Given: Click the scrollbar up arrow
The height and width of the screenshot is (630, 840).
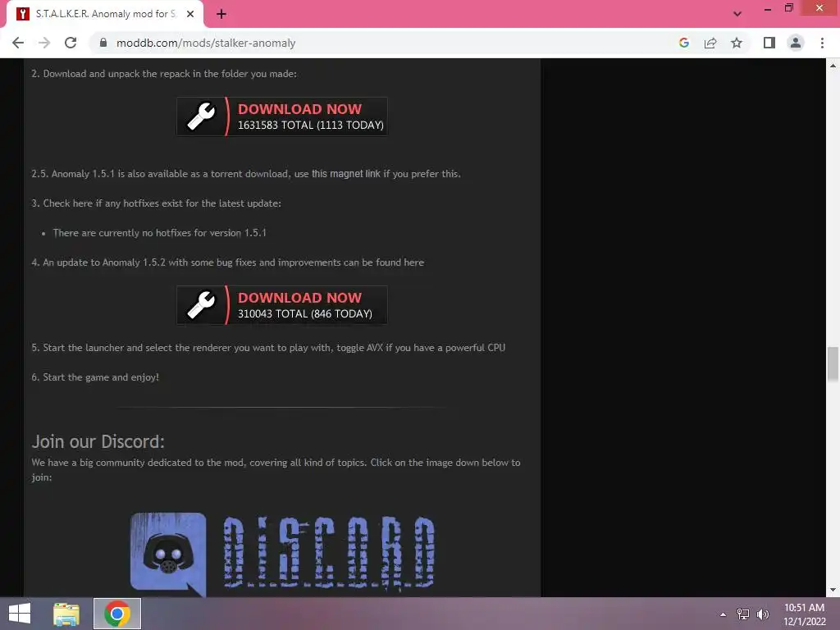Looking at the screenshot, I should point(833,66).
